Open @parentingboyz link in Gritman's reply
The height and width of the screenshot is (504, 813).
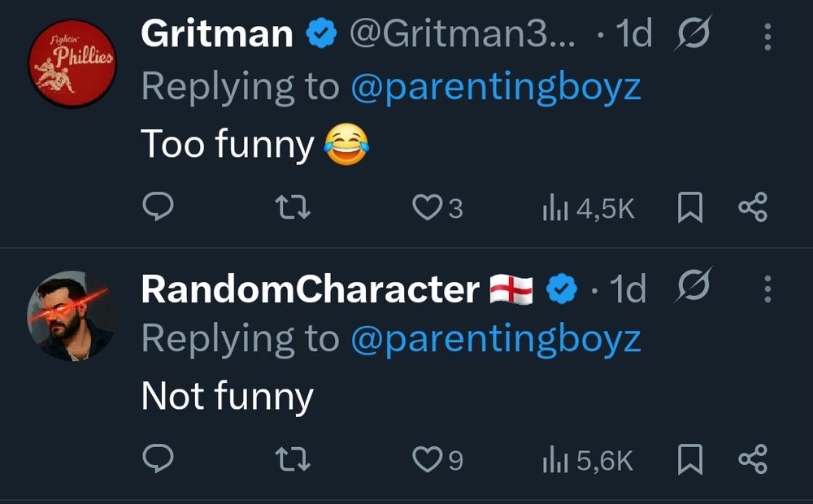click(x=496, y=86)
